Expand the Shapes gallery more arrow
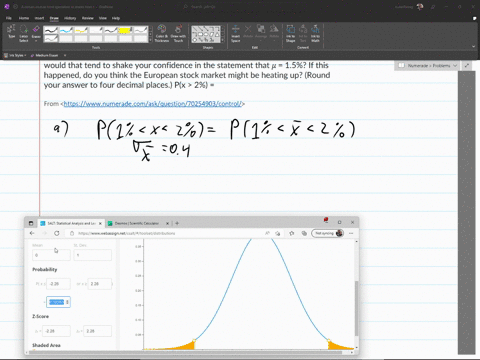This screenshot has height=360, width=480. point(222,40)
